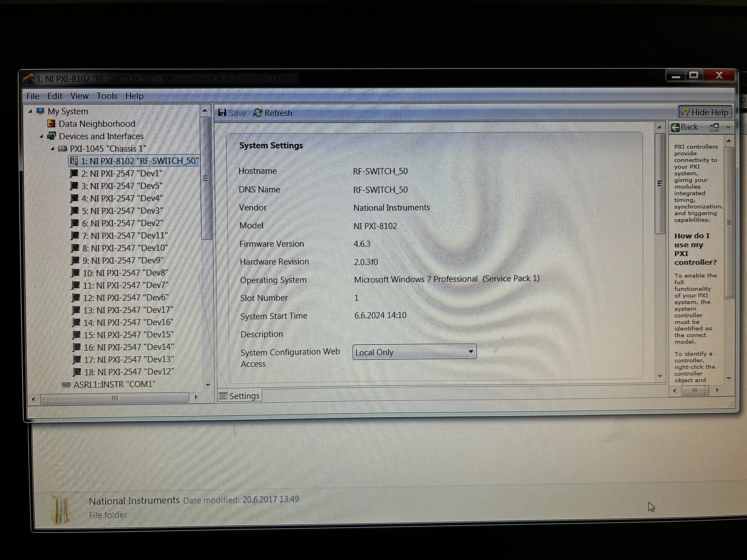Click settings pane scroll down arrow
Screen dimensions: 747x560
point(659,376)
